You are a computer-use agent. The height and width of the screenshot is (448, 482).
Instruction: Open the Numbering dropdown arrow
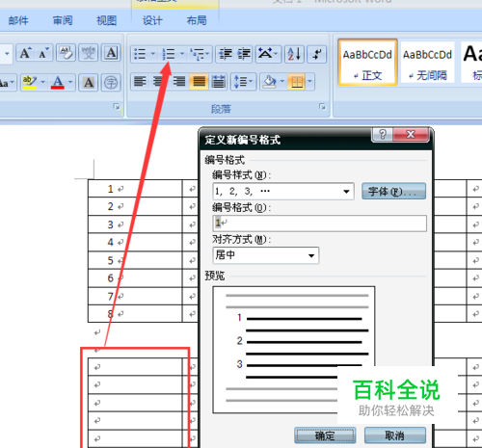(x=182, y=53)
